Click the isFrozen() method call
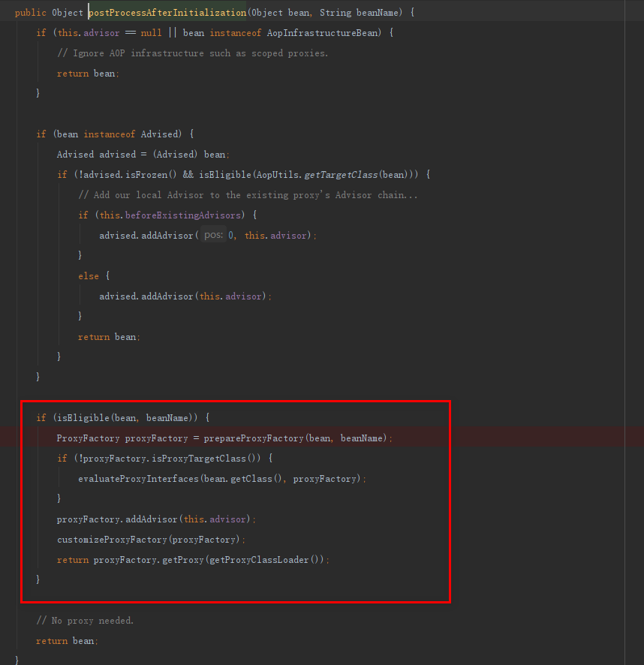This screenshot has width=644, height=665. (151, 175)
